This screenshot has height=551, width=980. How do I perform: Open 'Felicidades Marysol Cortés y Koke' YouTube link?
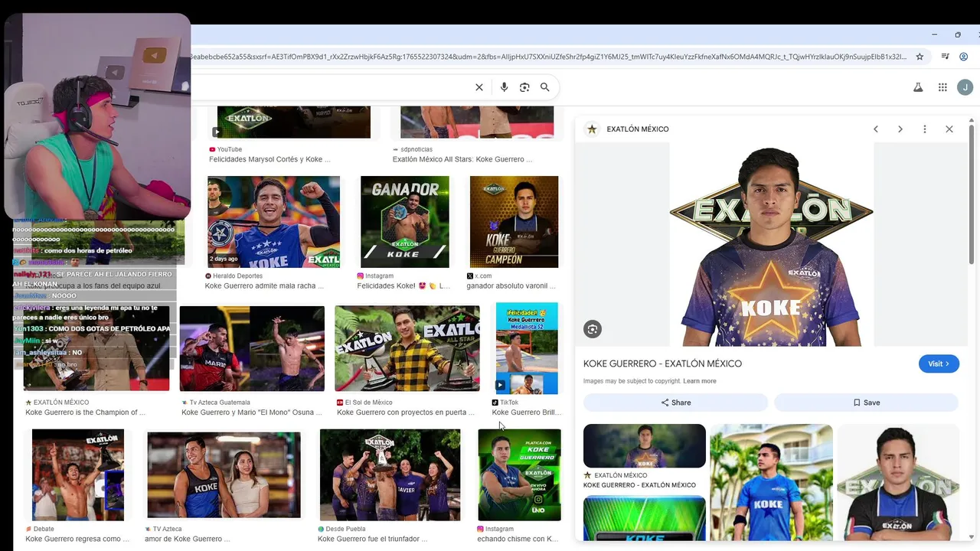[x=269, y=159]
